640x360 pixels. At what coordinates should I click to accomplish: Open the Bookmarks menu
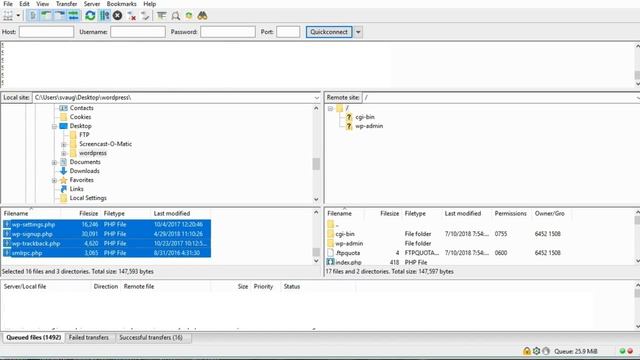pyautogui.click(x=122, y=4)
